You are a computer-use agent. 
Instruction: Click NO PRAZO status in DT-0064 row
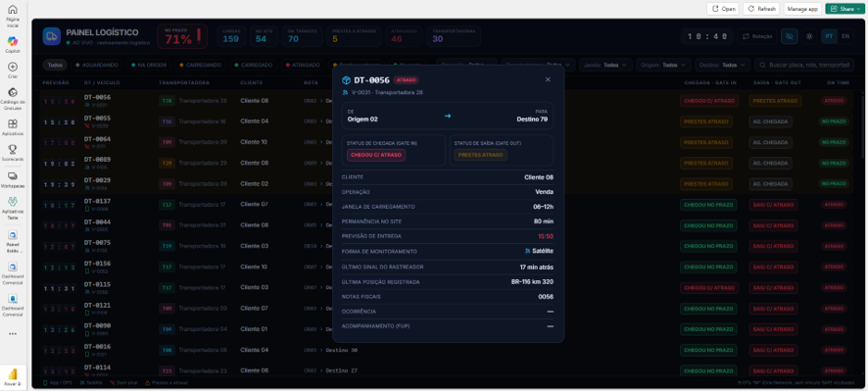point(834,142)
